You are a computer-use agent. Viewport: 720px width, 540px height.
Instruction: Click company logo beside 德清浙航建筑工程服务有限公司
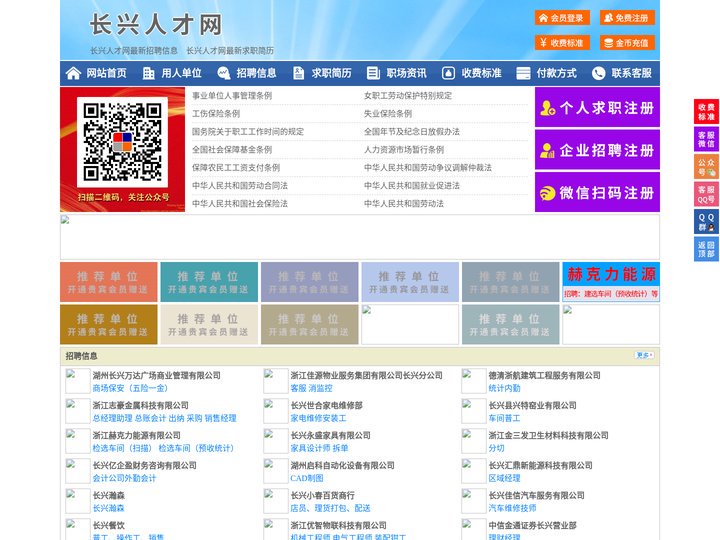click(x=473, y=381)
